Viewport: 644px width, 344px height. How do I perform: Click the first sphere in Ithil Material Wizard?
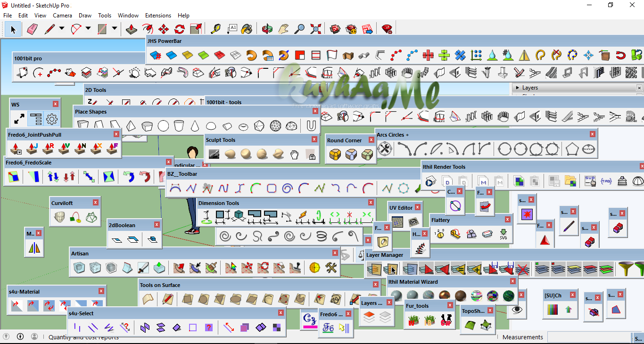coord(396,296)
